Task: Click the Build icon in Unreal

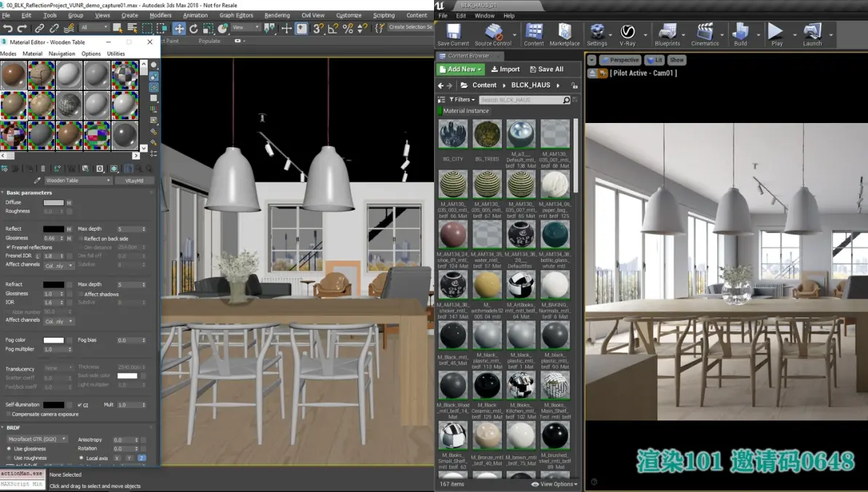Action: [x=740, y=34]
